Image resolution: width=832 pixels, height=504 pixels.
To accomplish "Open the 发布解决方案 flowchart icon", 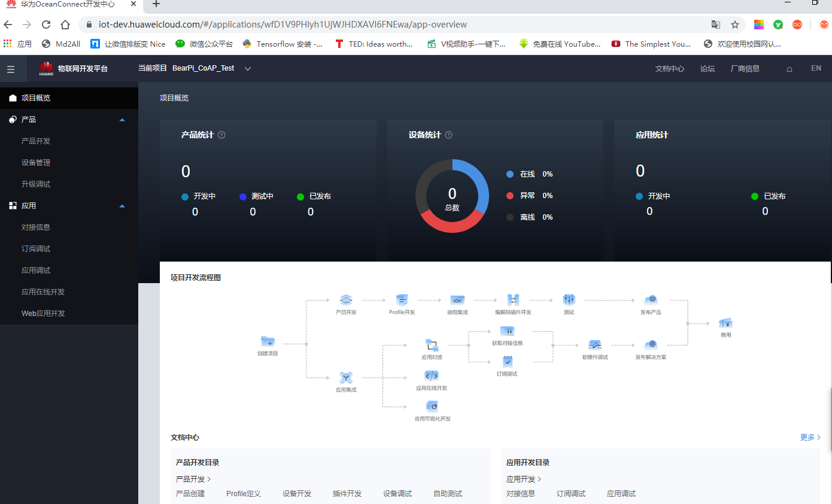I will pyautogui.click(x=651, y=345).
